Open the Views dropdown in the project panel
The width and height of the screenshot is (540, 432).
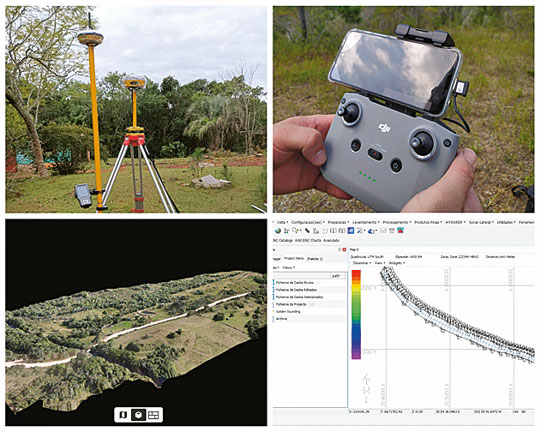point(288,268)
